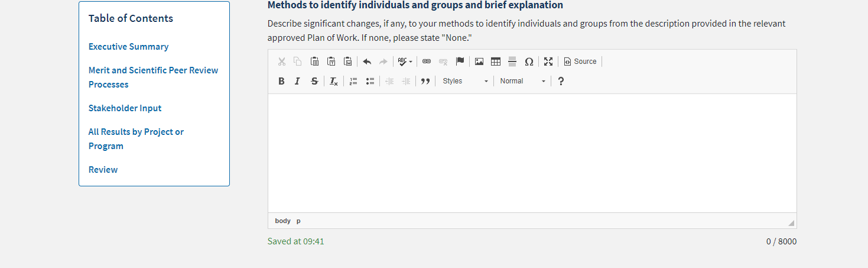Insert a special character (omega)
Screen dimensions: 868x268
pyautogui.click(x=529, y=62)
